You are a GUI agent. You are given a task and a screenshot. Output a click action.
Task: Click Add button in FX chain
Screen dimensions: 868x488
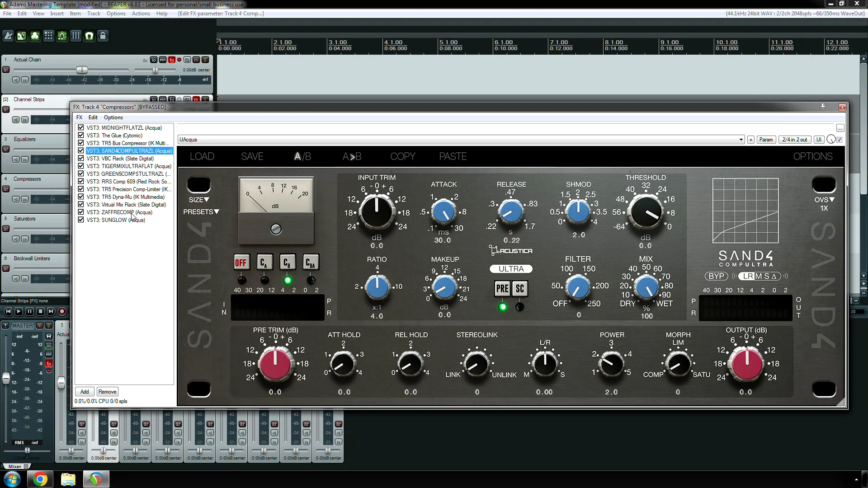click(x=85, y=392)
